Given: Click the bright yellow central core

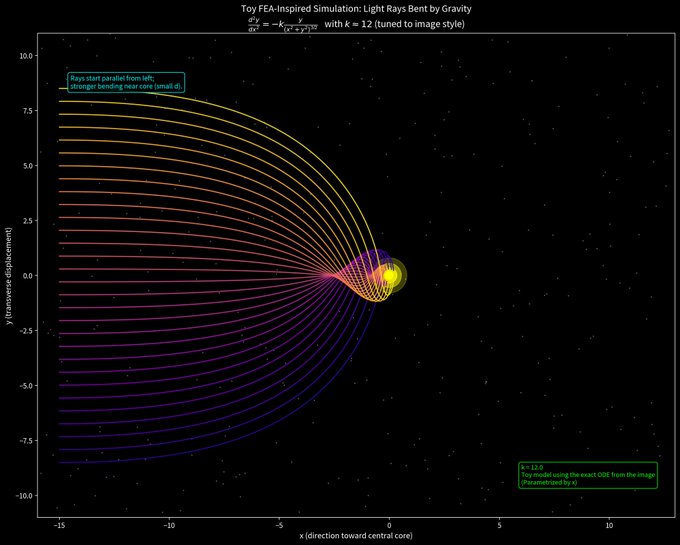Looking at the screenshot, I should (x=389, y=276).
